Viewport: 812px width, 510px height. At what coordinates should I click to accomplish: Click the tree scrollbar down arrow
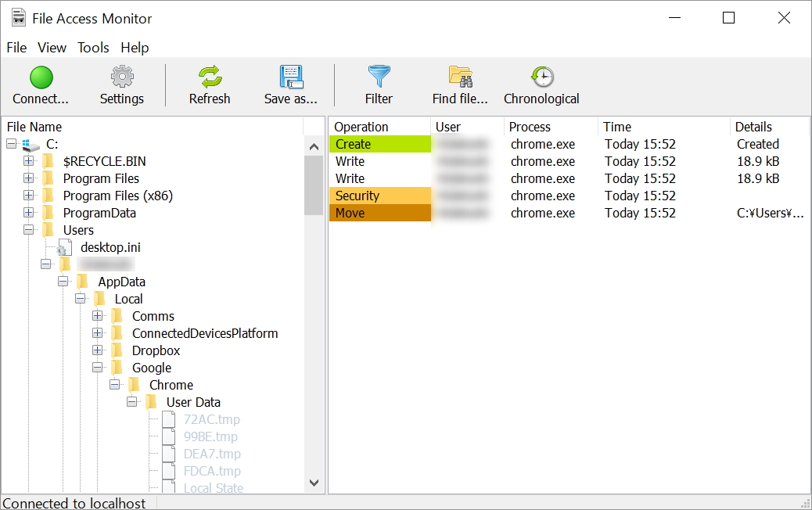314,483
